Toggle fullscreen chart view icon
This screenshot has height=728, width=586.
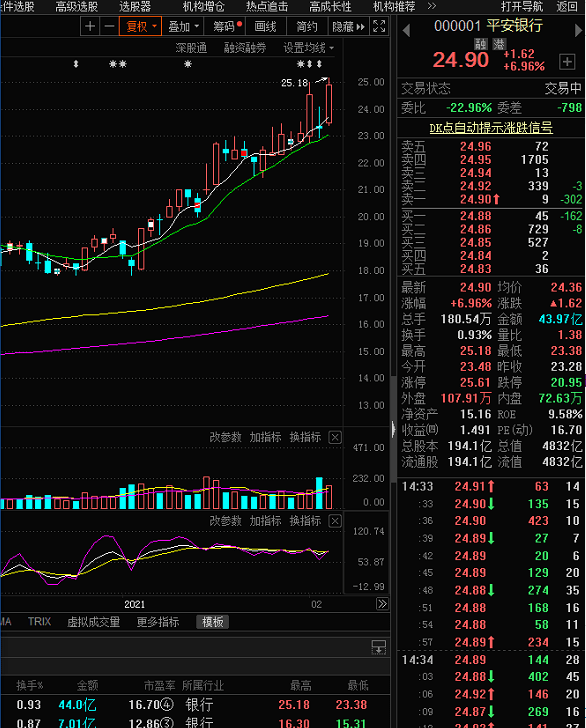(379, 26)
